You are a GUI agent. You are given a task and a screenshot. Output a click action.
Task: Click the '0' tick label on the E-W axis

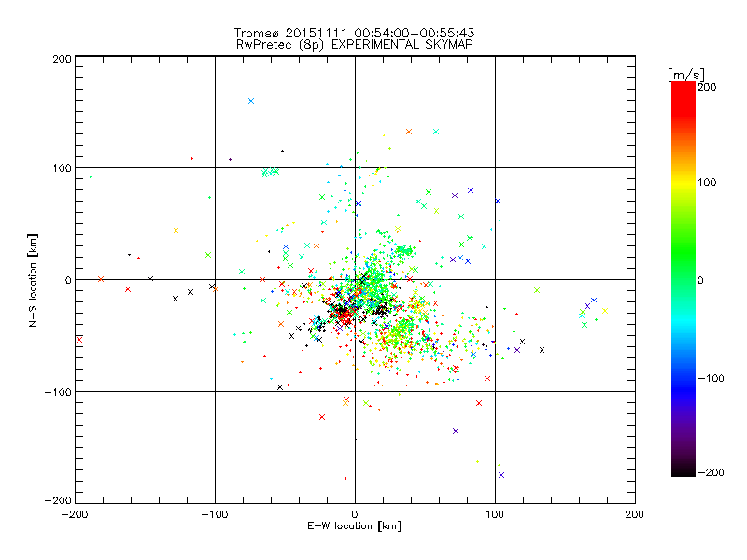pos(355,514)
